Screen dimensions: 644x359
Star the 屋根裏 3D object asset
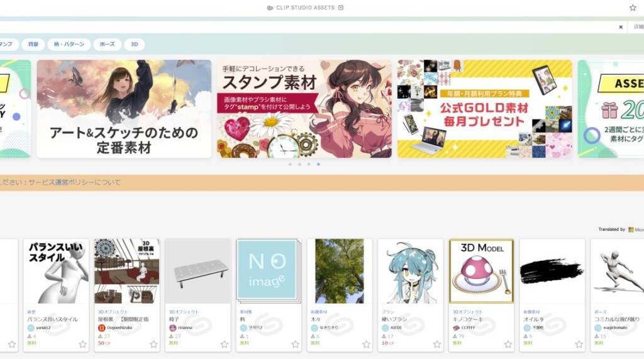(x=153, y=344)
